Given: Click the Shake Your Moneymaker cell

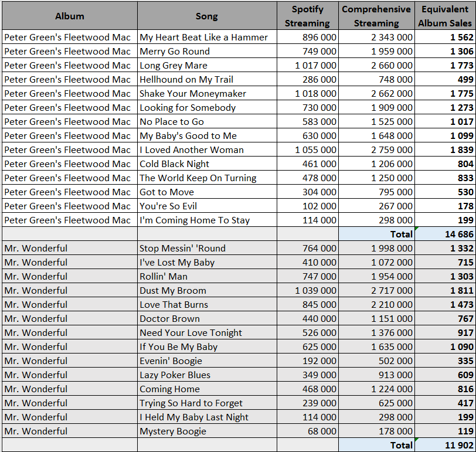Looking at the screenshot, I should 207,93.
